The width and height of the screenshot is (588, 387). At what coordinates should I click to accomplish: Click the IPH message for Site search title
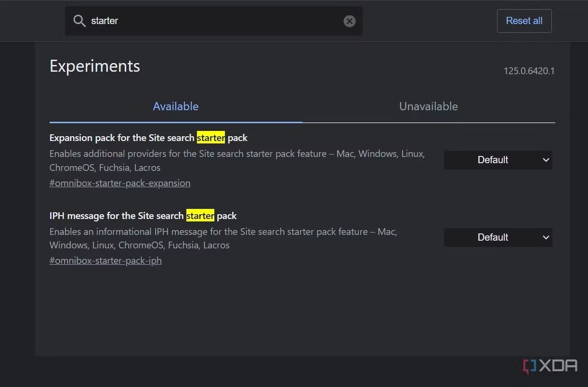(143, 216)
